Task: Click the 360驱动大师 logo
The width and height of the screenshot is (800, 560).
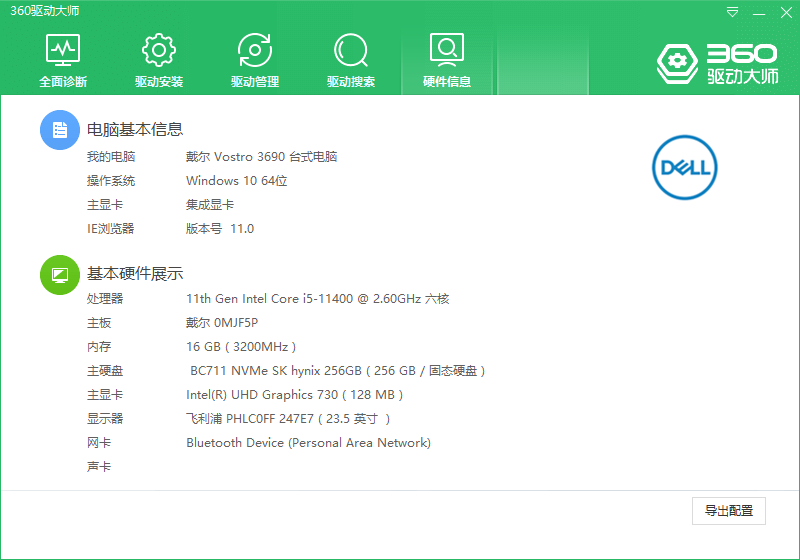Action: 717,64
